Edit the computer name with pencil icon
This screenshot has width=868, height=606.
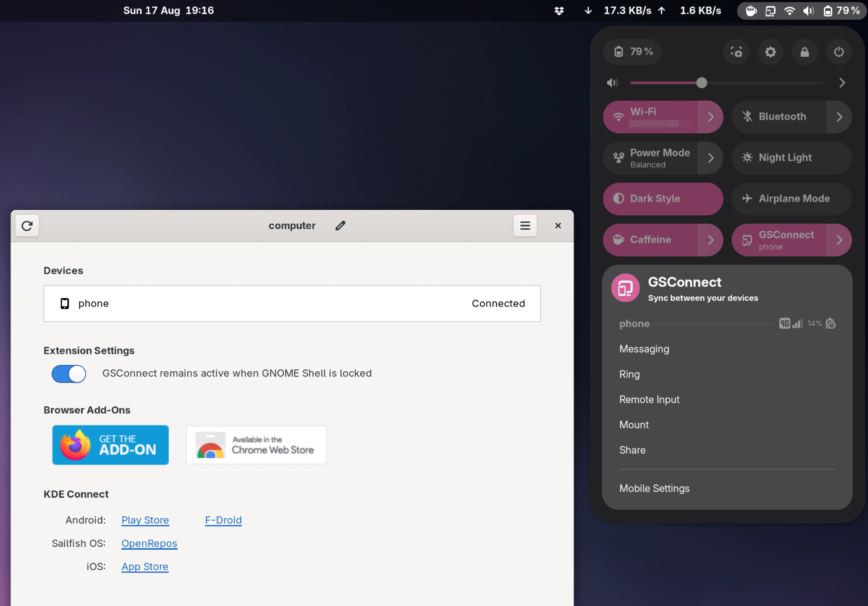[x=340, y=226]
